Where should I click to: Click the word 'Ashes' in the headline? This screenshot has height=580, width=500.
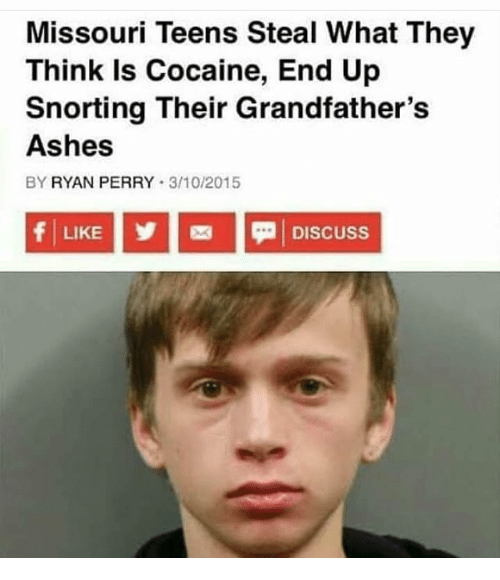coord(70,146)
